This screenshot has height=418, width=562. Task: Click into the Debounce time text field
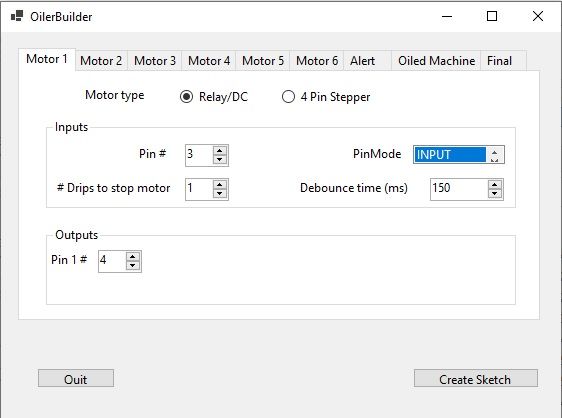tap(459, 189)
